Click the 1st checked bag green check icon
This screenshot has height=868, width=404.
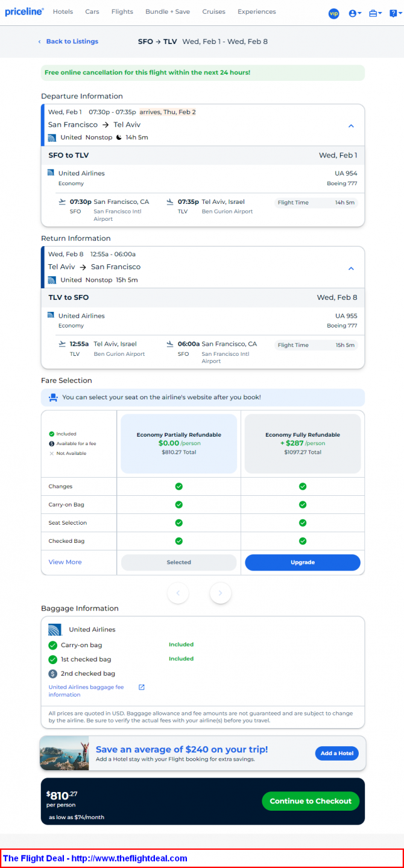click(53, 659)
